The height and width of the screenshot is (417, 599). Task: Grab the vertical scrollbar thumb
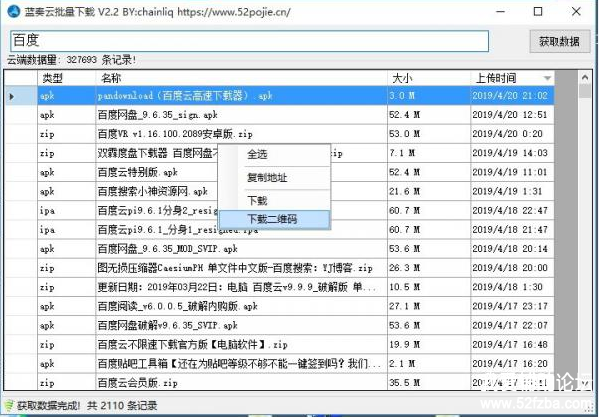click(x=585, y=92)
